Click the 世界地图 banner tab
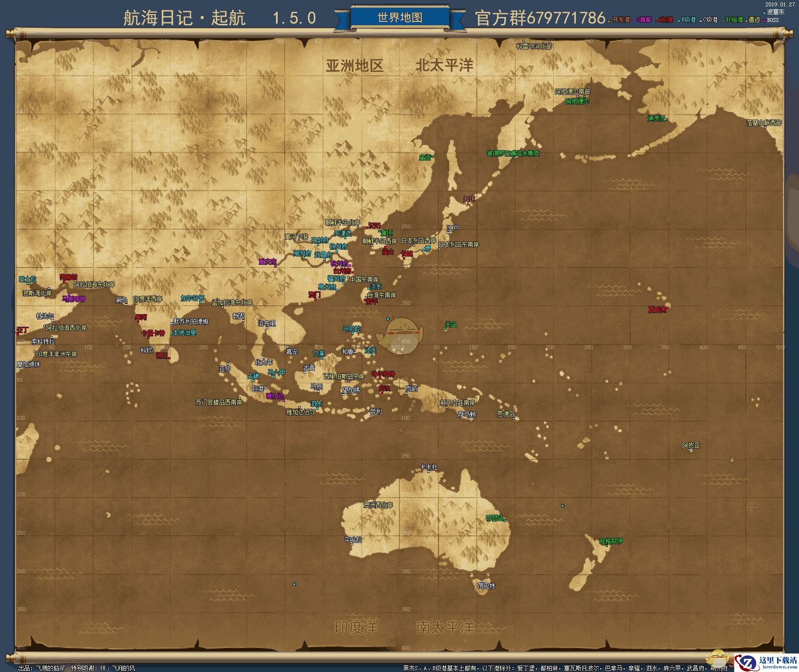The height and width of the screenshot is (672, 799). [x=399, y=18]
